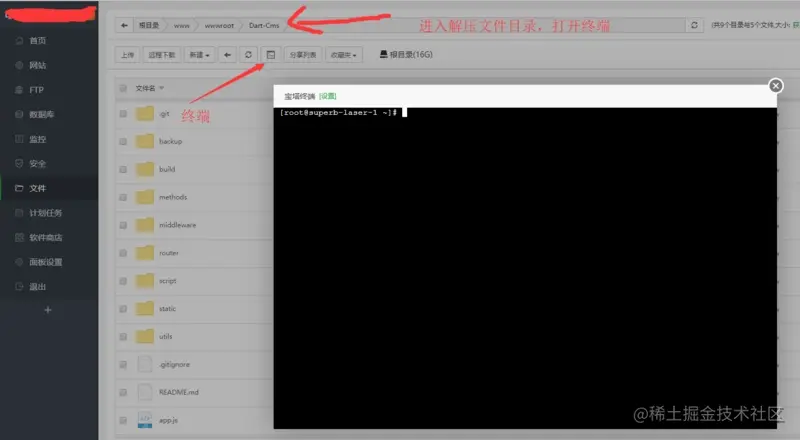Click the plus icon below sidebar menu
Screen dimensions: 800x440
click(48, 309)
